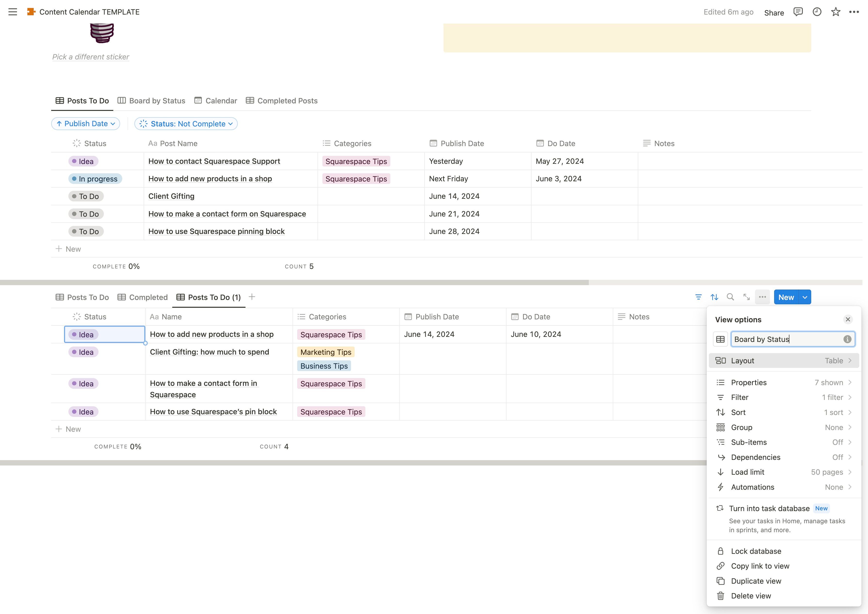Image resolution: width=868 pixels, height=614 pixels.
Task: Click the database sort arrows icon
Action: pyautogui.click(x=714, y=297)
